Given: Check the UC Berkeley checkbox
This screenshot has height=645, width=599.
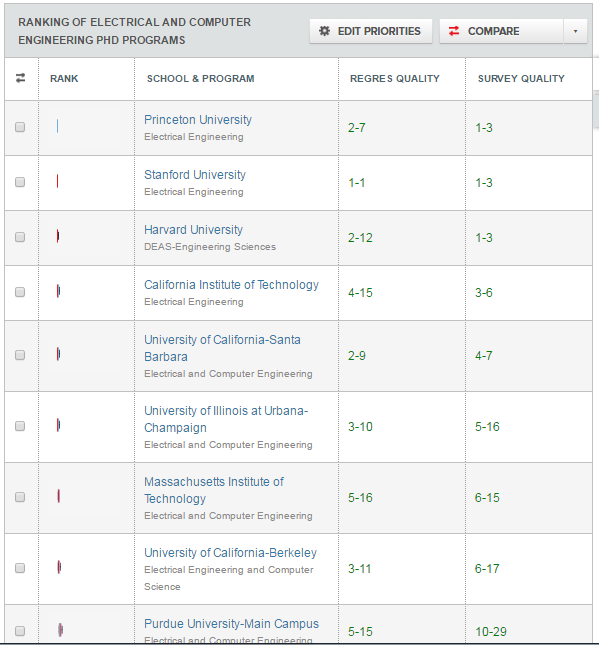Looking at the screenshot, I should (20, 568).
